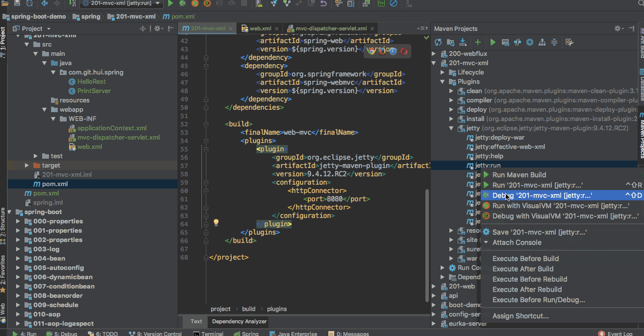Click the green plus Add Maven Projects icon
The image size is (644, 336).
tap(477, 43)
